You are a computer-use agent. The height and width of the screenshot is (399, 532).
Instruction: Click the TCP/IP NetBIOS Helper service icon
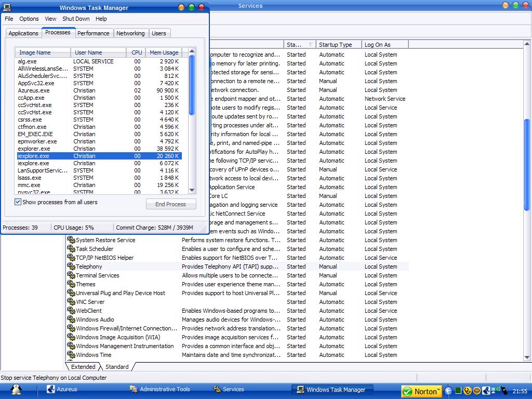click(x=71, y=257)
